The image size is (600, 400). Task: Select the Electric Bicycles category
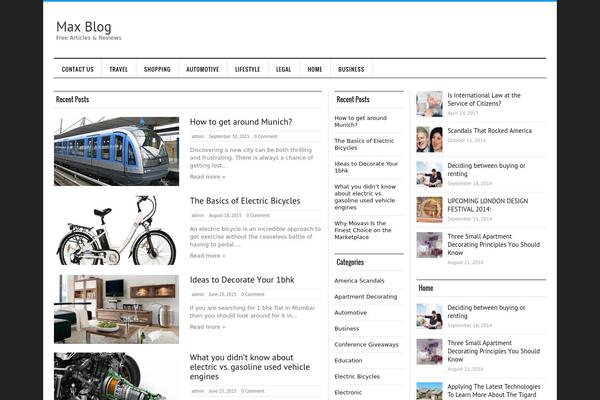pos(357,377)
